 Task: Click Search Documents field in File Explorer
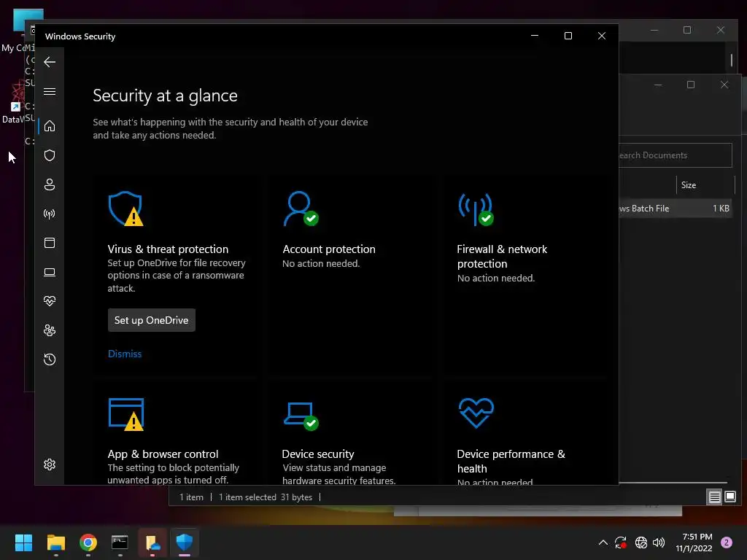(x=676, y=155)
